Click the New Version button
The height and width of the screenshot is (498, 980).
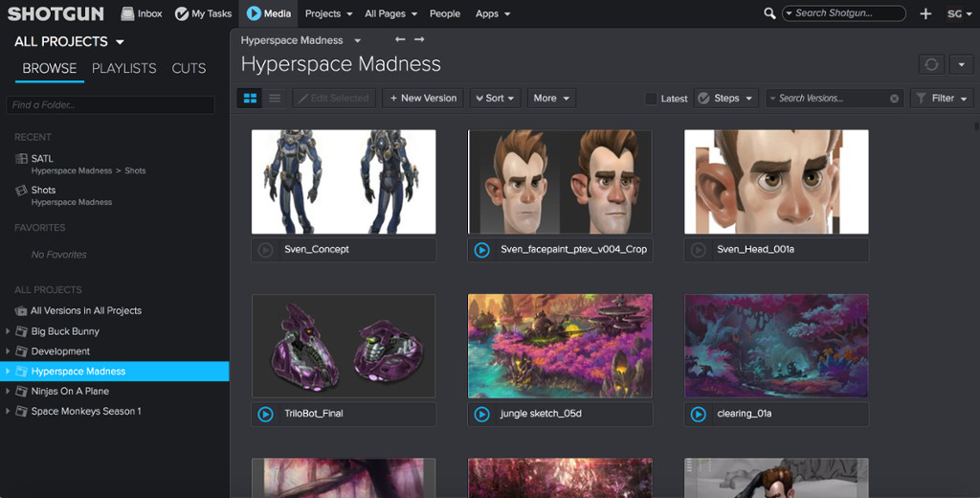(423, 99)
